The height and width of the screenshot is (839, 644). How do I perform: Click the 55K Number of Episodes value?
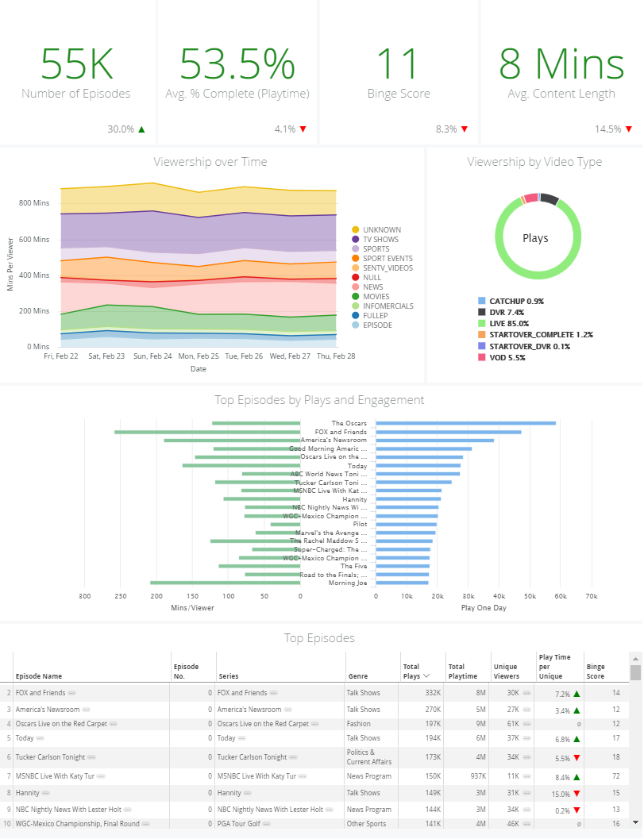(x=76, y=64)
